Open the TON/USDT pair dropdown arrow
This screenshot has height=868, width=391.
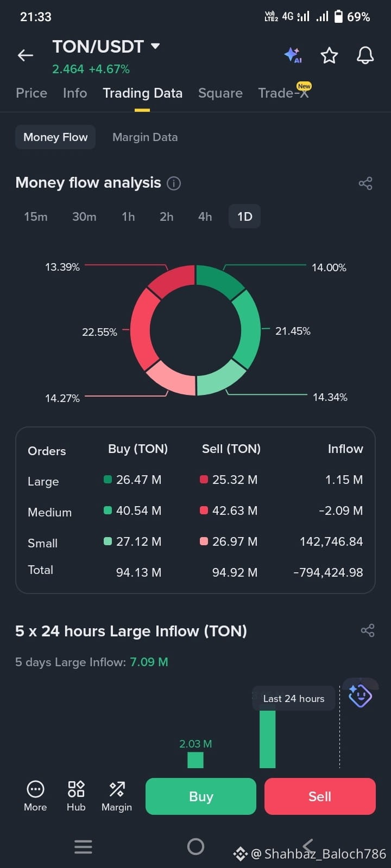point(155,46)
